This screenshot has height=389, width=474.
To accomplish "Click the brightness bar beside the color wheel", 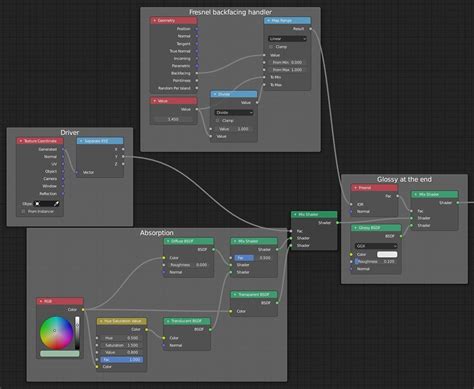I will [x=77, y=333].
